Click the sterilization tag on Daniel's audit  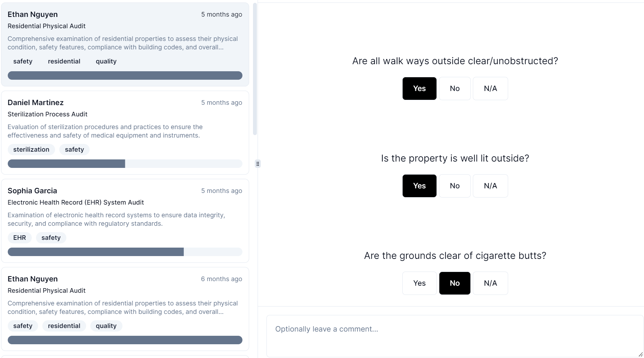point(31,150)
